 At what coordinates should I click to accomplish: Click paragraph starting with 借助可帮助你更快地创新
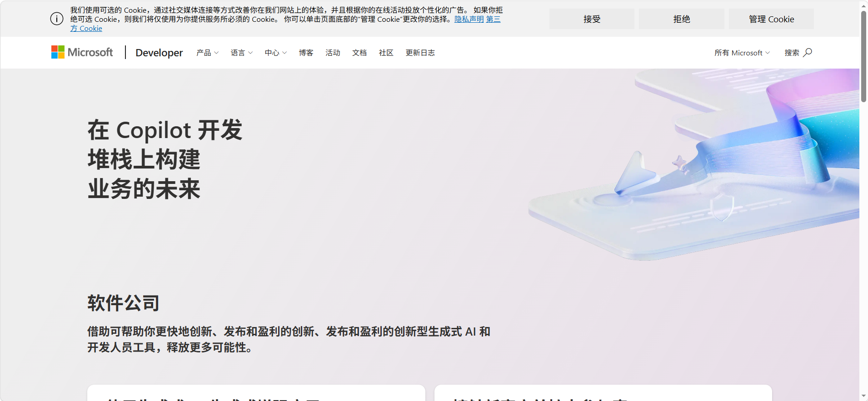tap(289, 339)
